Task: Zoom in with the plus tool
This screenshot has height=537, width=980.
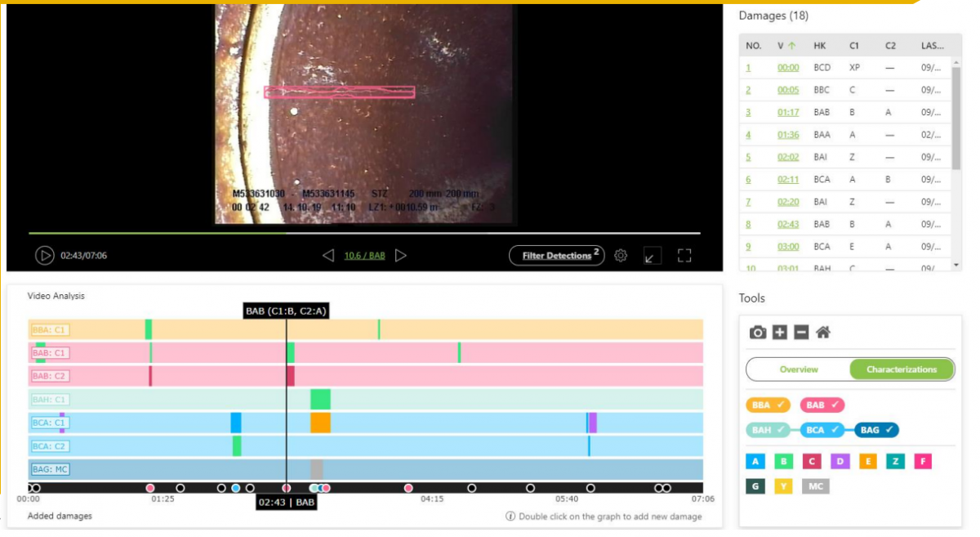Action: pyautogui.click(x=780, y=333)
